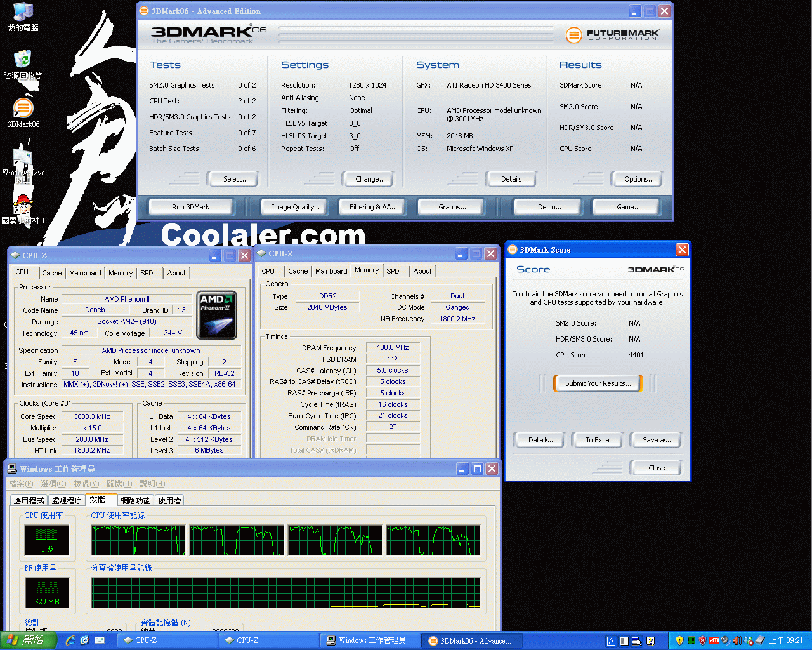Click the Run 3DMark button
Viewport: 812px width, 650px height.
pyautogui.click(x=190, y=207)
